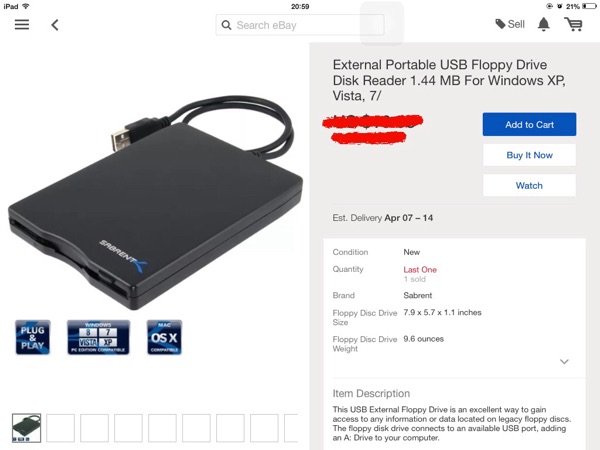The width and height of the screenshot is (600, 450).
Task: Tap the main floppy drive product image
Action: [x=155, y=203]
